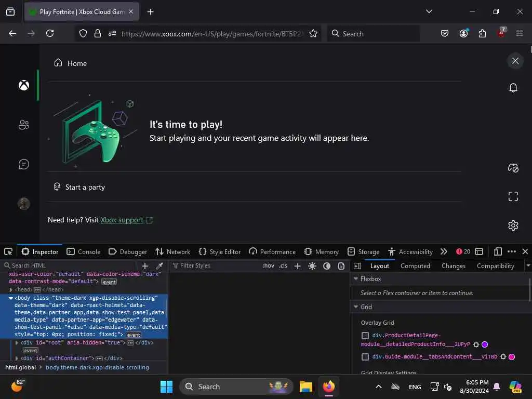
Task: Switch to the Inspector tab
Action: (x=40, y=252)
